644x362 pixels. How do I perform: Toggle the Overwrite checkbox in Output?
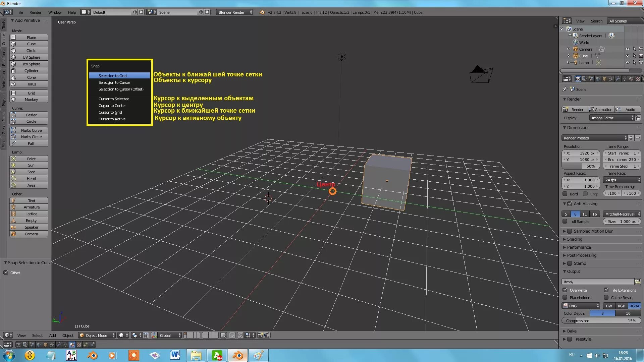click(565, 290)
